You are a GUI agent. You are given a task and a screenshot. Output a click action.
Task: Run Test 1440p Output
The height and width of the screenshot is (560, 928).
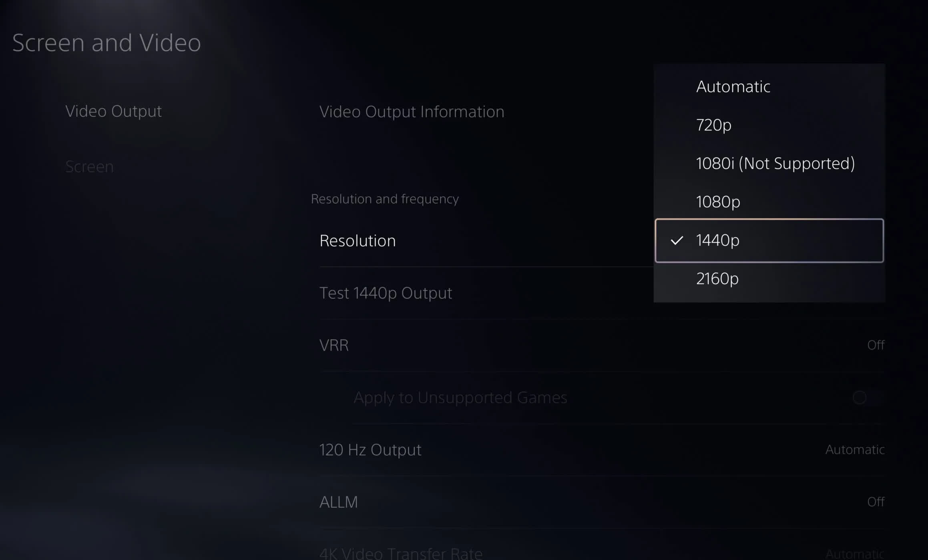tap(386, 293)
